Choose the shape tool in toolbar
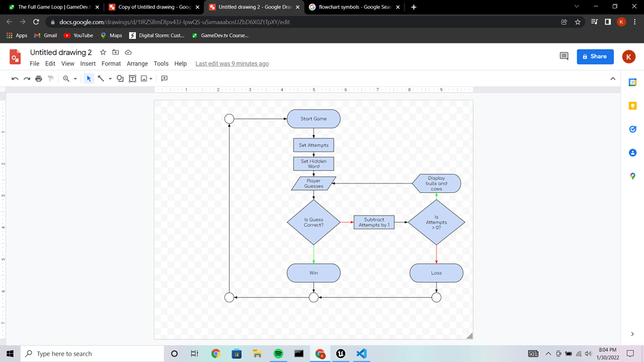The image size is (644, 362). (120, 79)
